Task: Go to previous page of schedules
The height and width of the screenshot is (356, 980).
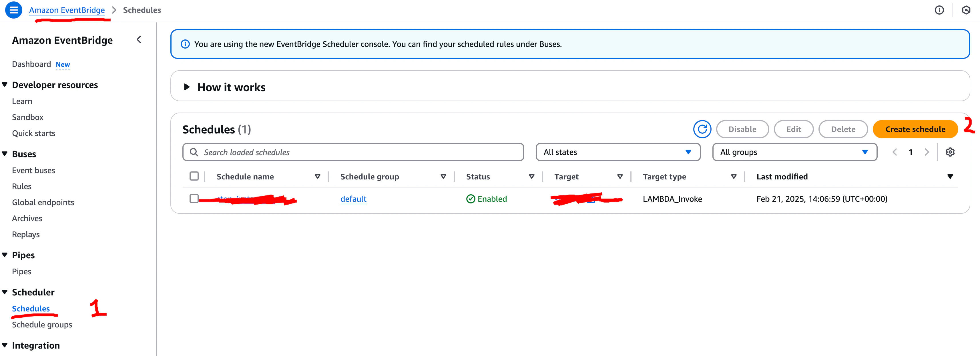Action: (895, 152)
